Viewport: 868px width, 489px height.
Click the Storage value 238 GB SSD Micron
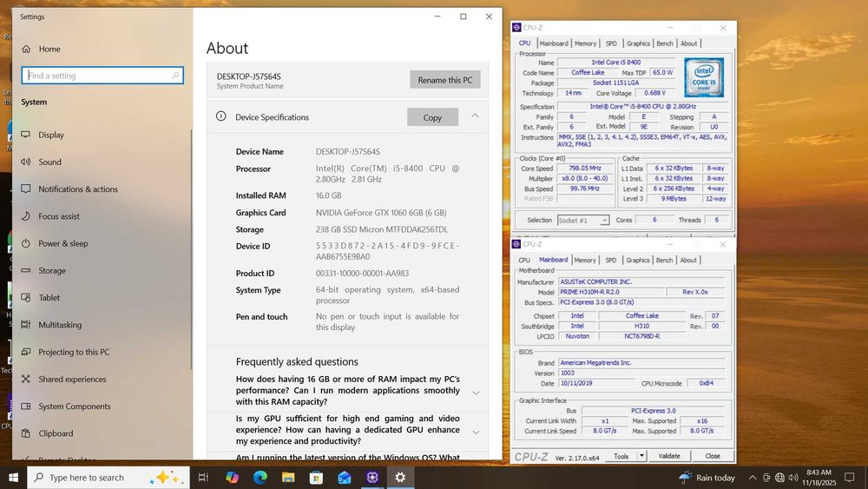pyautogui.click(x=382, y=229)
